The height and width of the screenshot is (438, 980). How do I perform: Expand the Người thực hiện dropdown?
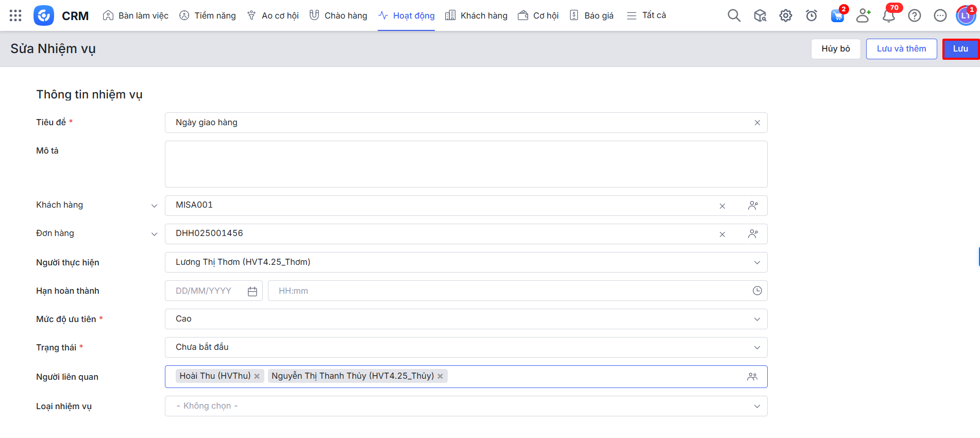click(x=757, y=262)
